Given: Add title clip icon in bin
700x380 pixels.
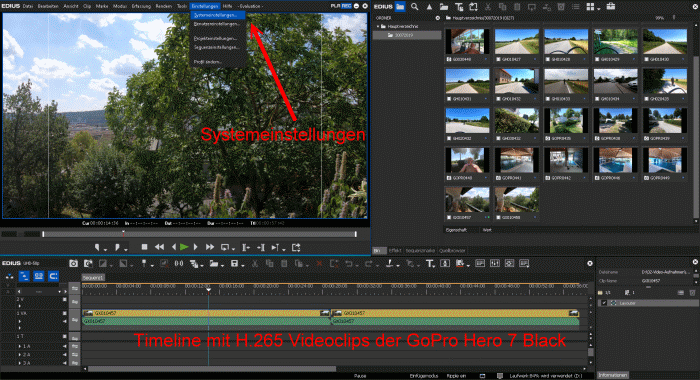Looking at the screenshot, I should click(x=458, y=7).
